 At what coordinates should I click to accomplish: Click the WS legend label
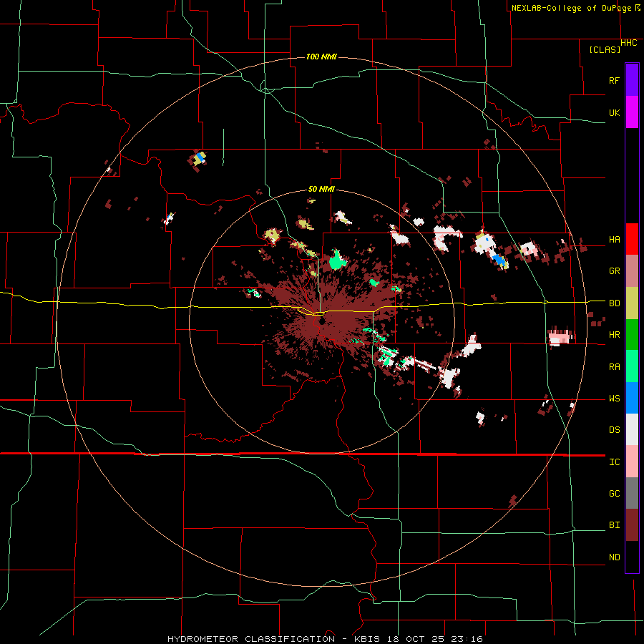[x=614, y=399]
